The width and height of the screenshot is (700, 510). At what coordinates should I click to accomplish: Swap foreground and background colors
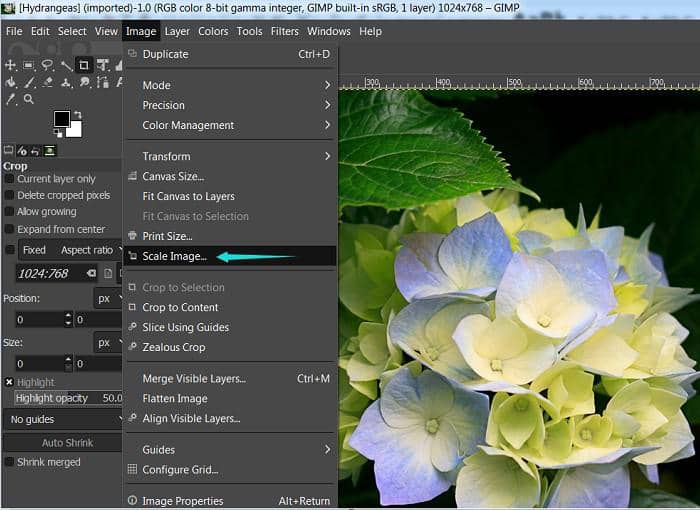(78, 114)
